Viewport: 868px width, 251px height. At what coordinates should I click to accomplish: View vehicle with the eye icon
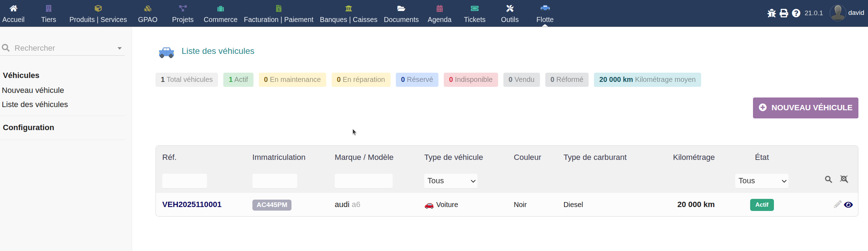(x=848, y=205)
